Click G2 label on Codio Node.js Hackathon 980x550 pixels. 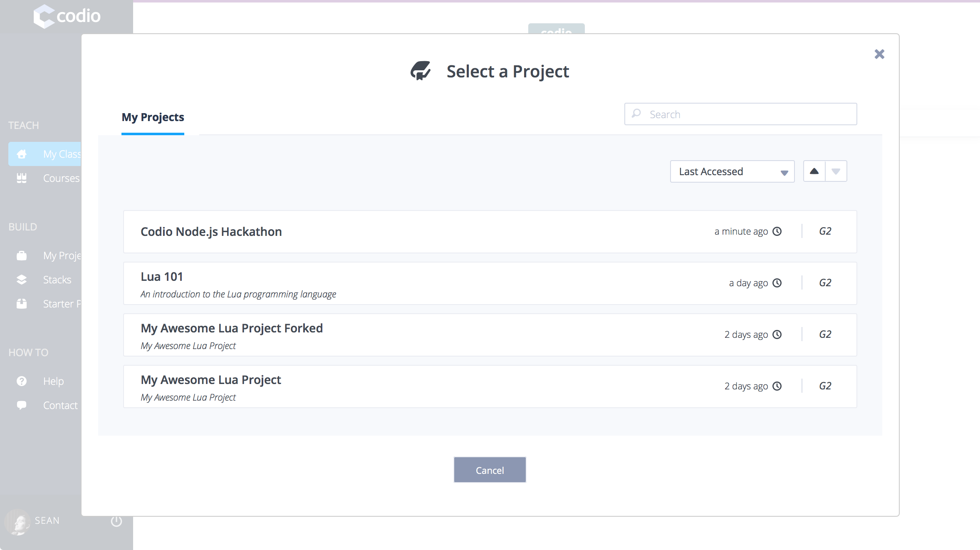tap(825, 231)
